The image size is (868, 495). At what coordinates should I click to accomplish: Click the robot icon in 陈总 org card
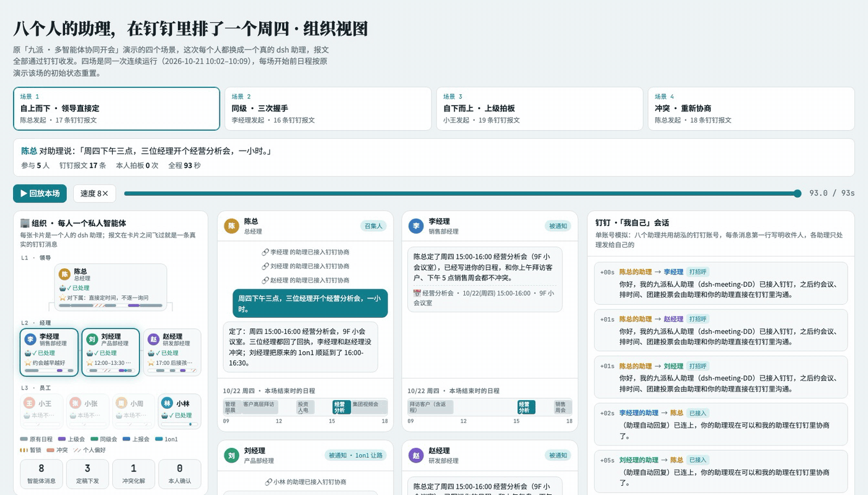[62, 288]
